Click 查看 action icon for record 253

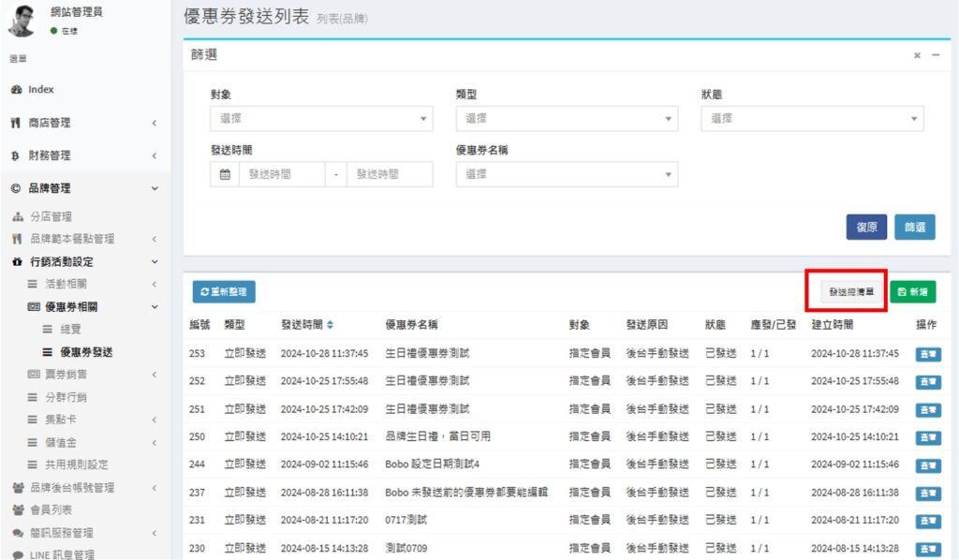927,354
